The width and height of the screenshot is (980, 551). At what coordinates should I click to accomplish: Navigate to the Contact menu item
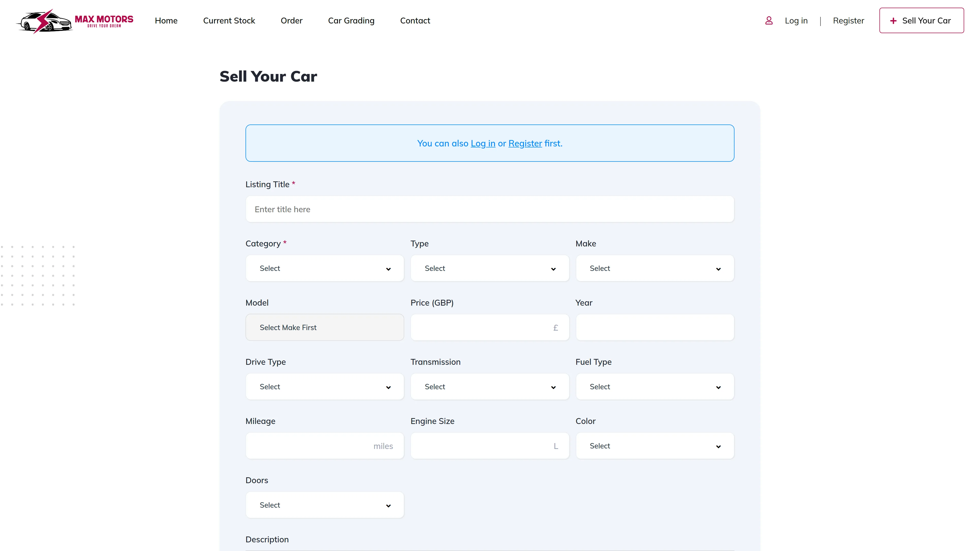[415, 20]
